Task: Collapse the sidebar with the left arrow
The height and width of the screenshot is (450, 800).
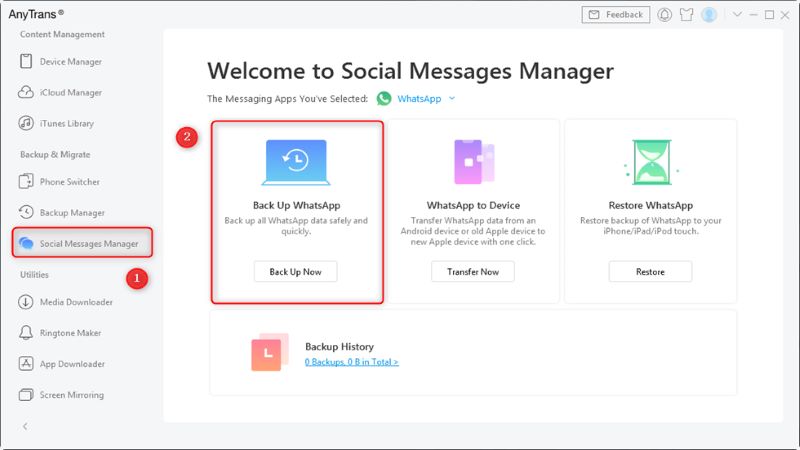Action: click(25, 427)
